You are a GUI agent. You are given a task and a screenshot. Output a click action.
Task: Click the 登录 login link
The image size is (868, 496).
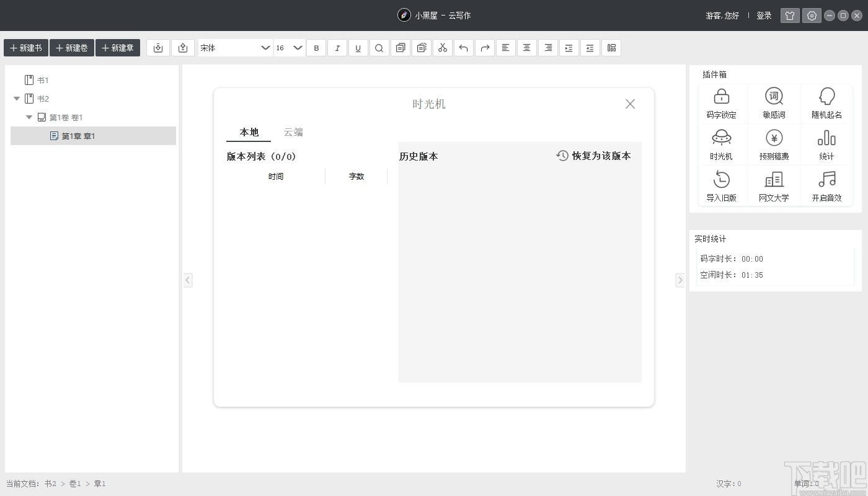tap(764, 15)
